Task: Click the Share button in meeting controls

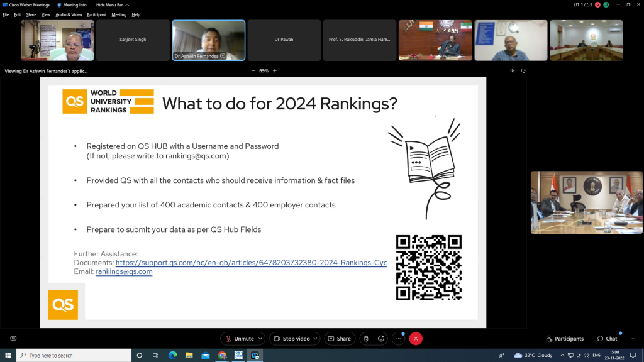Action: 340,339
